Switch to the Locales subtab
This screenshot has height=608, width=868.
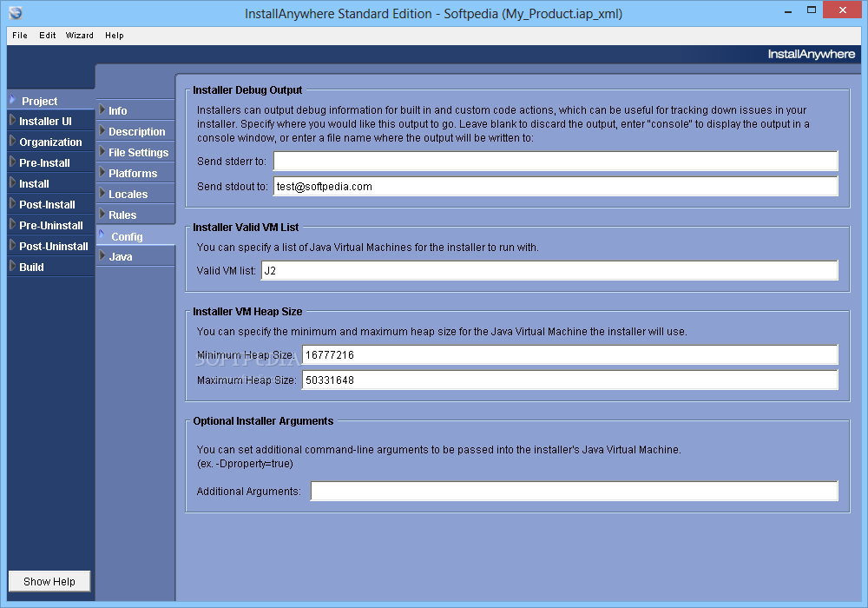pos(135,195)
